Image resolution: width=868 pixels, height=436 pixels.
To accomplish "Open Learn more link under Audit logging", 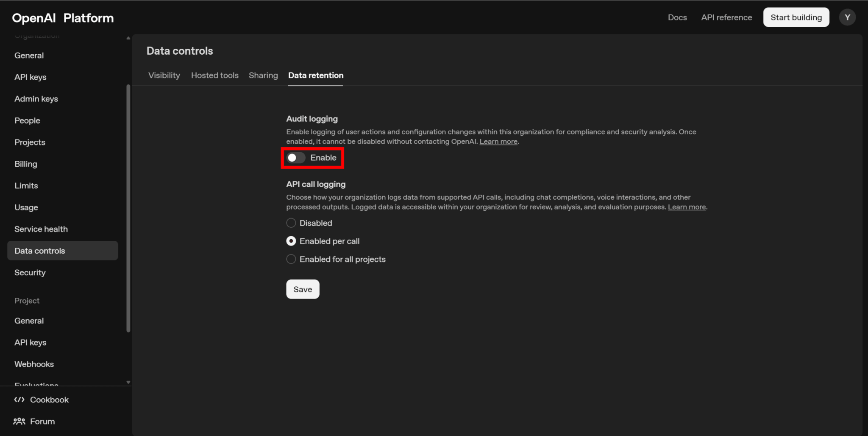I will click(498, 142).
